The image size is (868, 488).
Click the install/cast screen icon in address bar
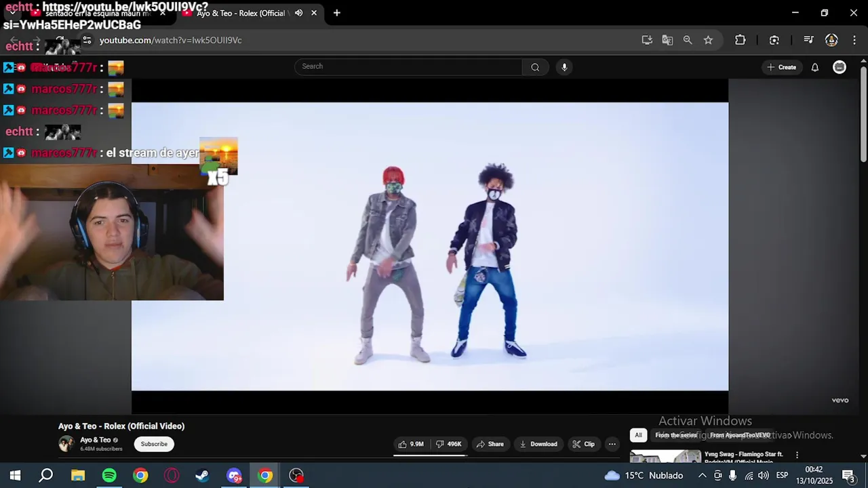coord(647,40)
